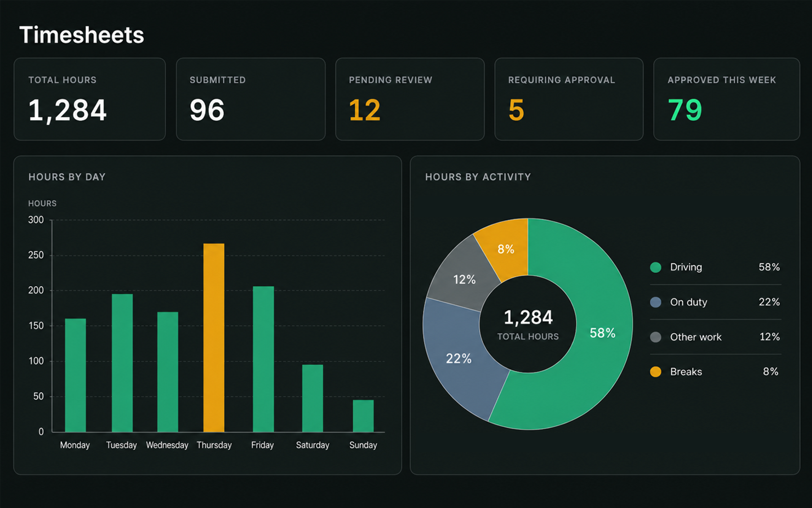Open the Requiring Approval 5 card
This screenshot has height=508, width=812.
click(x=569, y=99)
